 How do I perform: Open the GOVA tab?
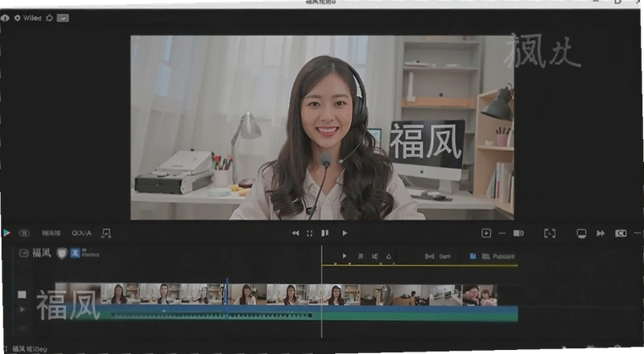click(x=81, y=233)
